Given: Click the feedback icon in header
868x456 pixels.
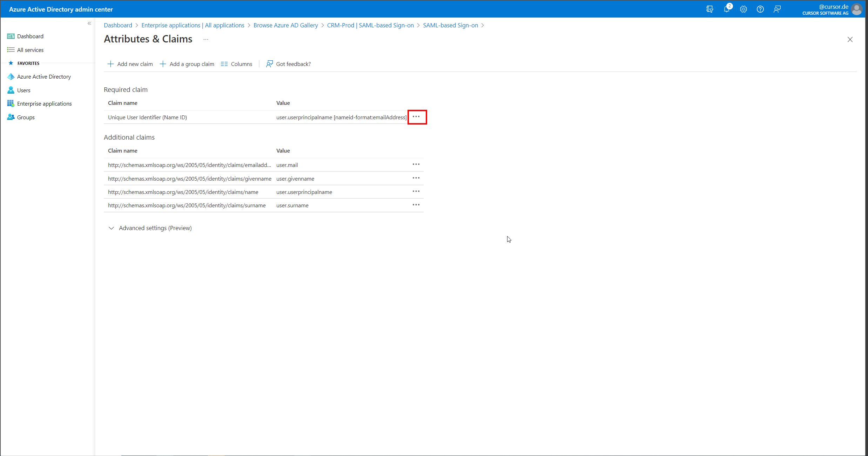Looking at the screenshot, I should tap(777, 9).
